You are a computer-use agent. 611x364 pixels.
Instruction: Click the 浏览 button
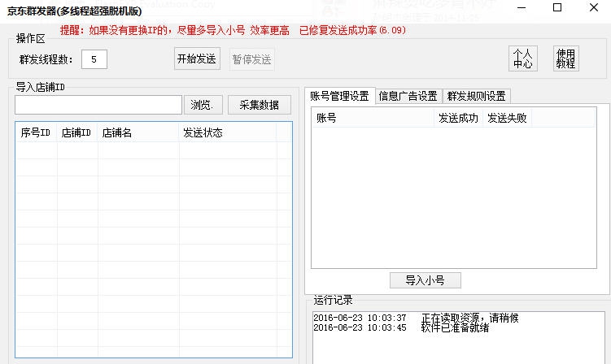click(203, 105)
